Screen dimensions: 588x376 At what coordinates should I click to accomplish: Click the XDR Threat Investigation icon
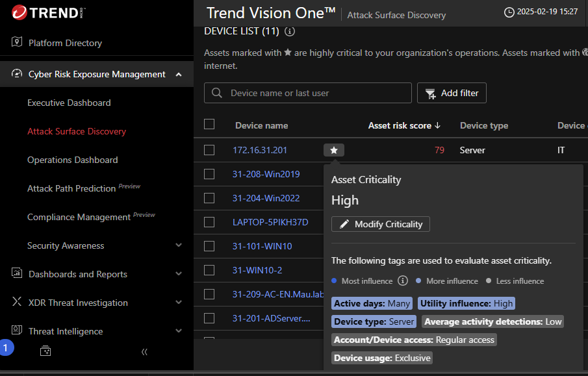[17, 302]
